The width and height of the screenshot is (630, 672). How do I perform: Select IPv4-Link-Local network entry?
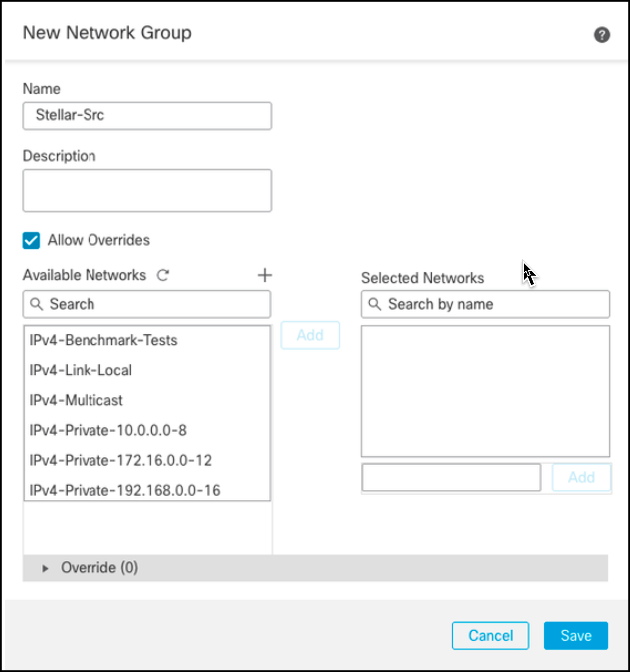81,370
